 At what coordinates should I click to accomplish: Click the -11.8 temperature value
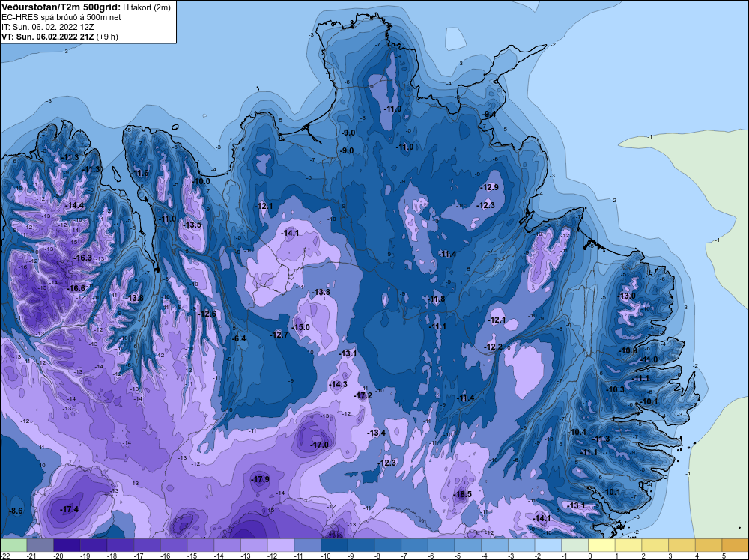click(x=436, y=299)
